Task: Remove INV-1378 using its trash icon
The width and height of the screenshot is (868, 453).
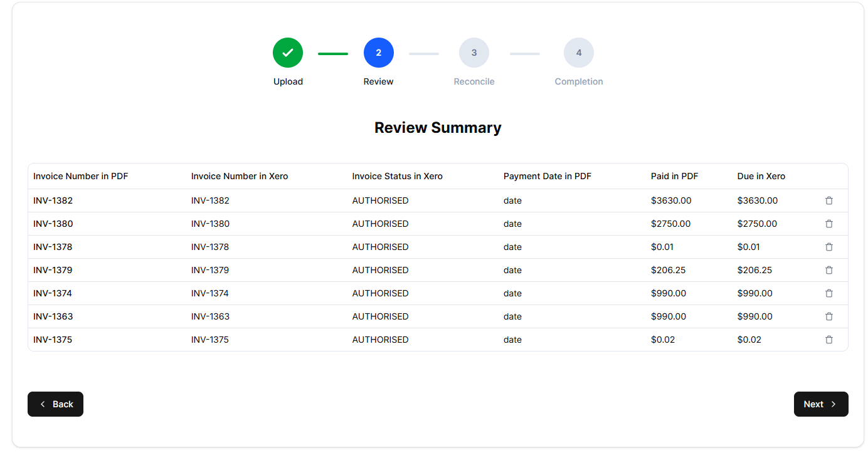Action: click(828, 247)
